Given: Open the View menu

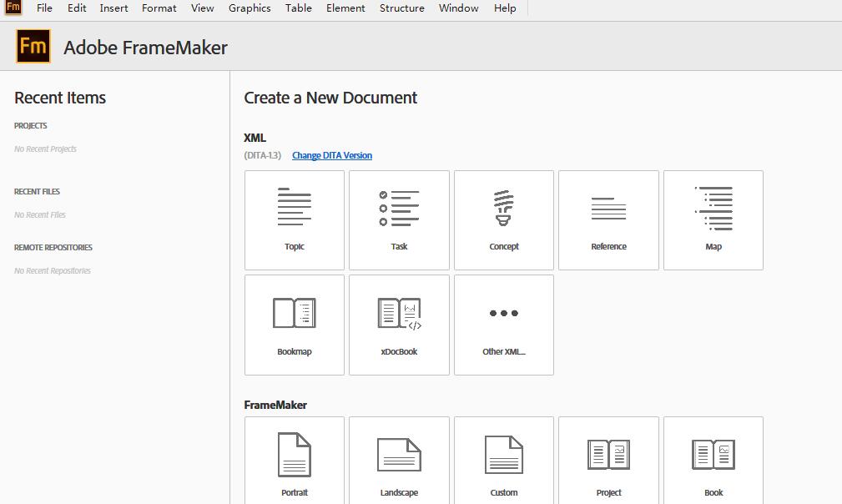Looking at the screenshot, I should click(x=203, y=8).
